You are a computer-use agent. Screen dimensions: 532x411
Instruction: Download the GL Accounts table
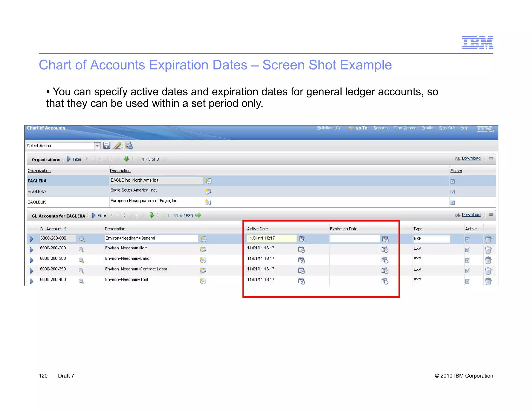(x=471, y=215)
